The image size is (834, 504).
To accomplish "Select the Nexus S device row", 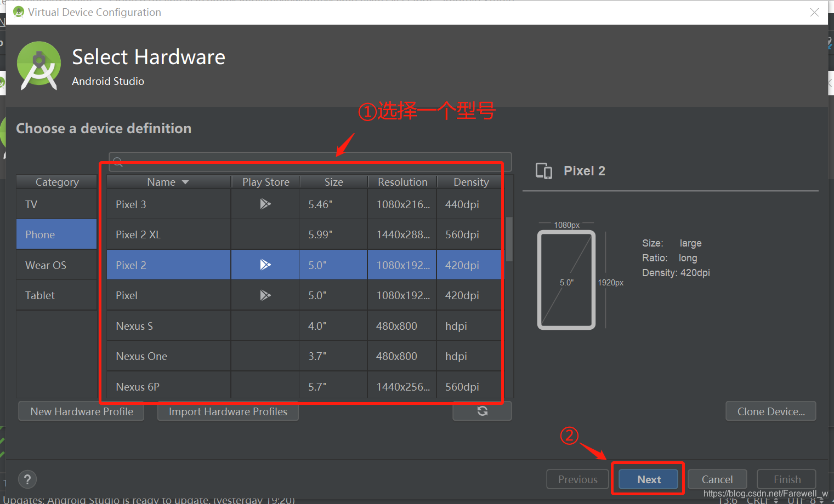I will click(305, 326).
